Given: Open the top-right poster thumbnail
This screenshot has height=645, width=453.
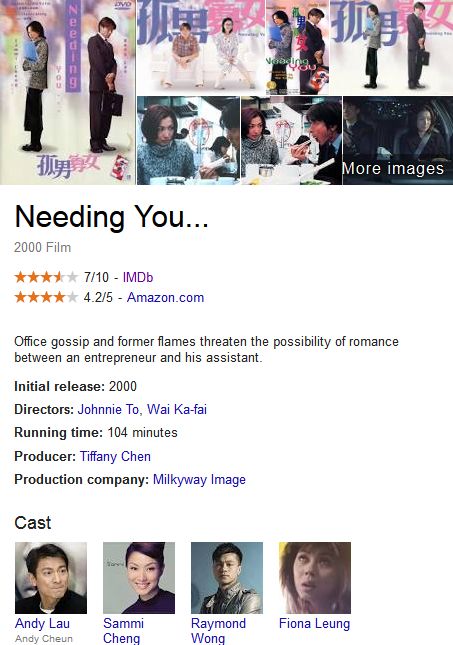Looking at the screenshot, I should click(392, 47).
